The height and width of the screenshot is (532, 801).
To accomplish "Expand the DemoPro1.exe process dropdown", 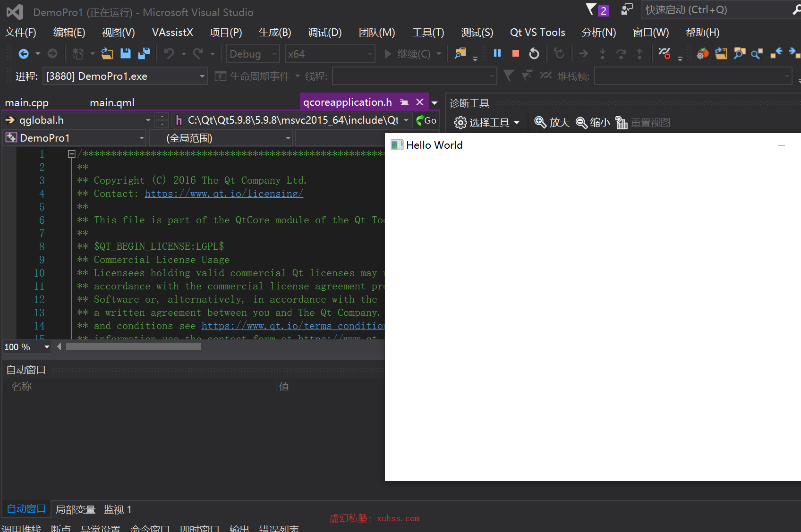I will pyautogui.click(x=125, y=76).
